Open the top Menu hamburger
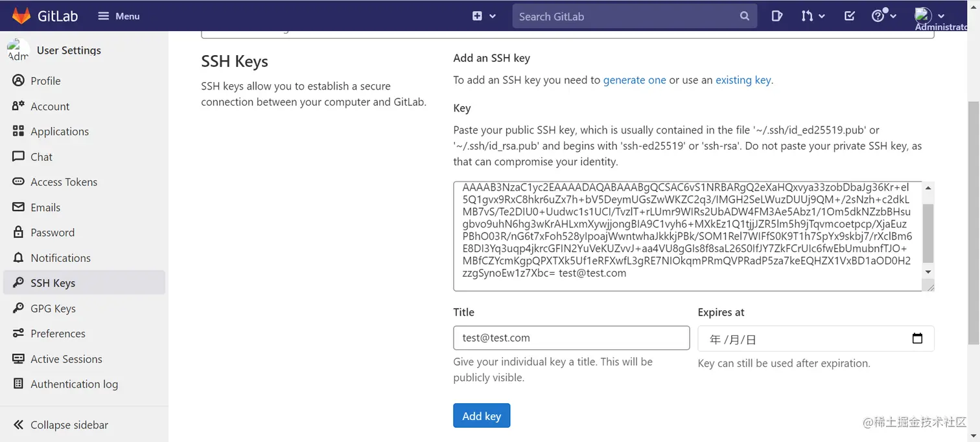Image resolution: width=980 pixels, height=442 pixels. coord(119,16)
